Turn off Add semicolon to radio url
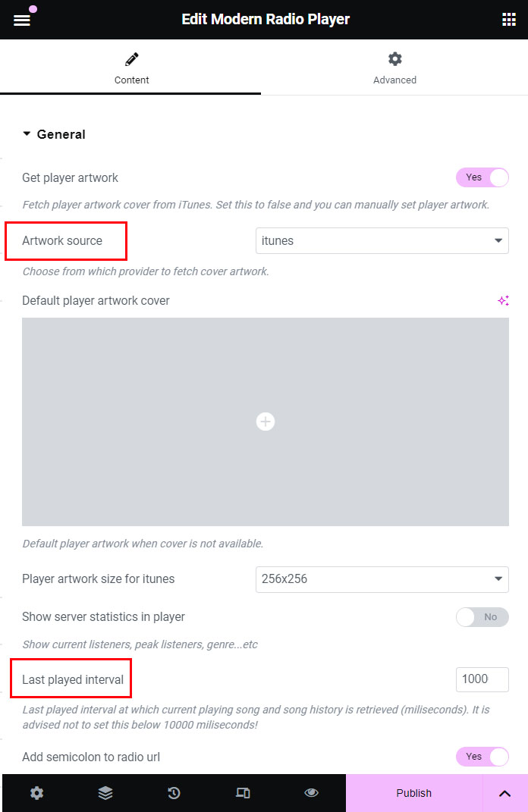 click(482, 757)
